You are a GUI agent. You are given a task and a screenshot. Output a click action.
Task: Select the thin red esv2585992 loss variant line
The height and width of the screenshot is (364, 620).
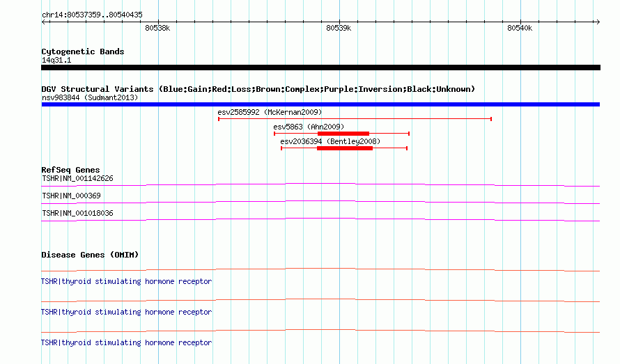pyautogui.click(x=355, y=118)
